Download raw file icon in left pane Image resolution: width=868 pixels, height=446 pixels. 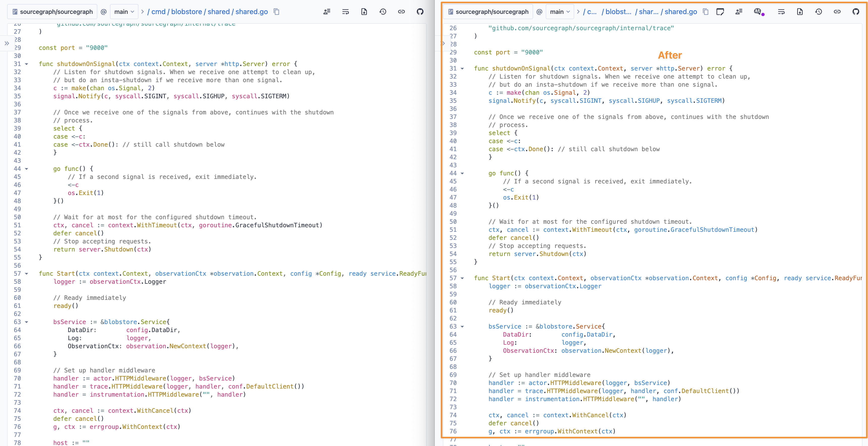(x=364, y=12)
